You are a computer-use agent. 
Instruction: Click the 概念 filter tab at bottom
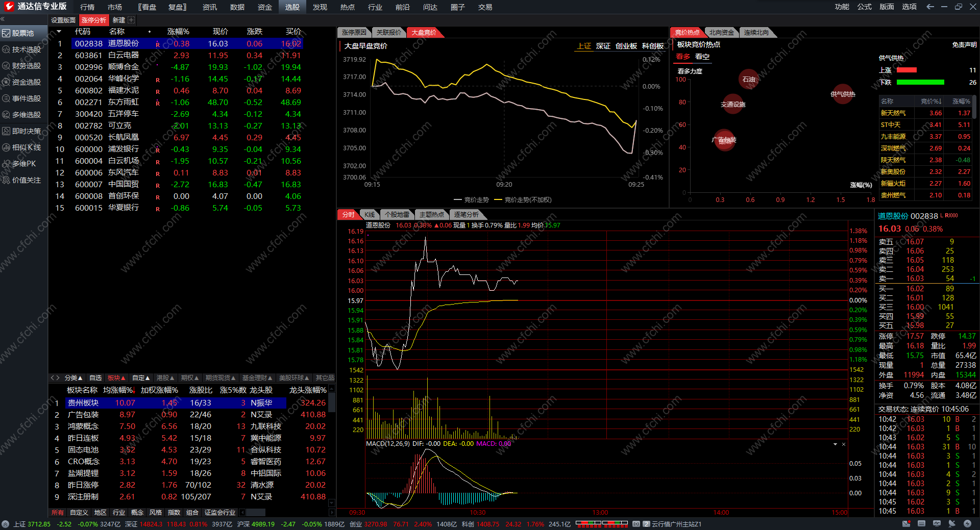point(137,513)
